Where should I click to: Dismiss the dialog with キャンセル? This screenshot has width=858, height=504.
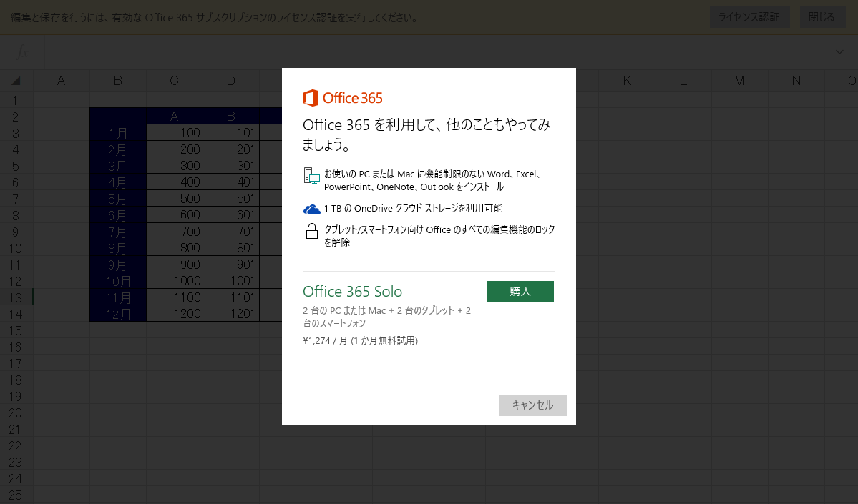[533, 405]
